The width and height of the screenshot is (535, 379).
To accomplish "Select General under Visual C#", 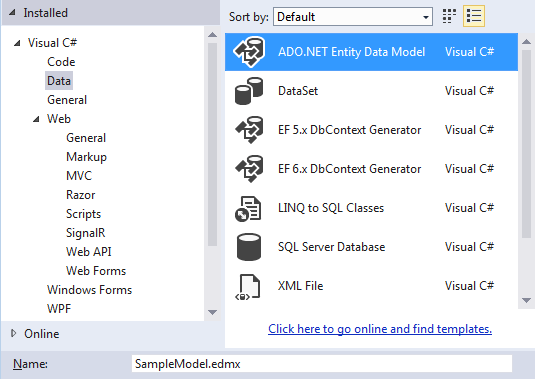I will pyautogui.click(x=67, y=100).
